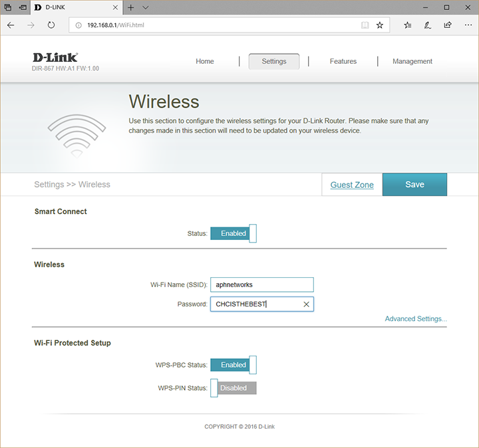479x448 pixels.
Task: Click the favorites star icon
Action: click(x=380, y=25)
